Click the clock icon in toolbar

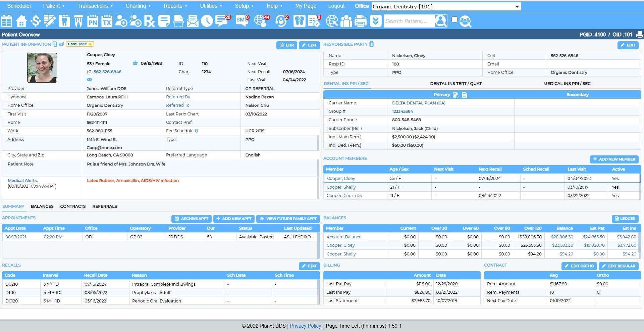[x=207, y=21]
